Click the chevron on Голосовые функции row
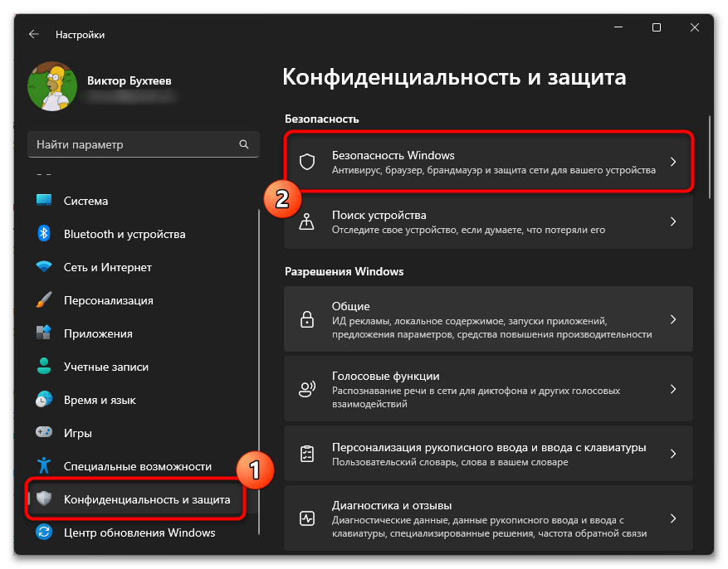 (673, 389)
